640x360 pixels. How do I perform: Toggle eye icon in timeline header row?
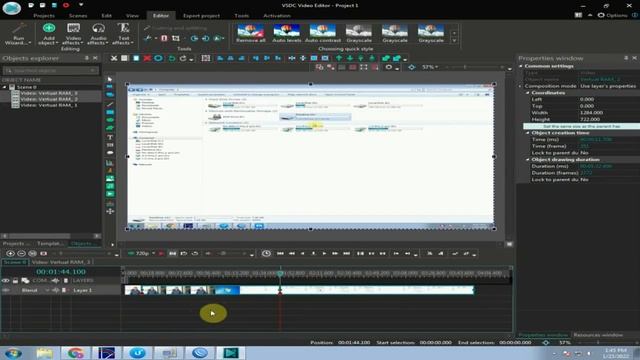point(6,281)
